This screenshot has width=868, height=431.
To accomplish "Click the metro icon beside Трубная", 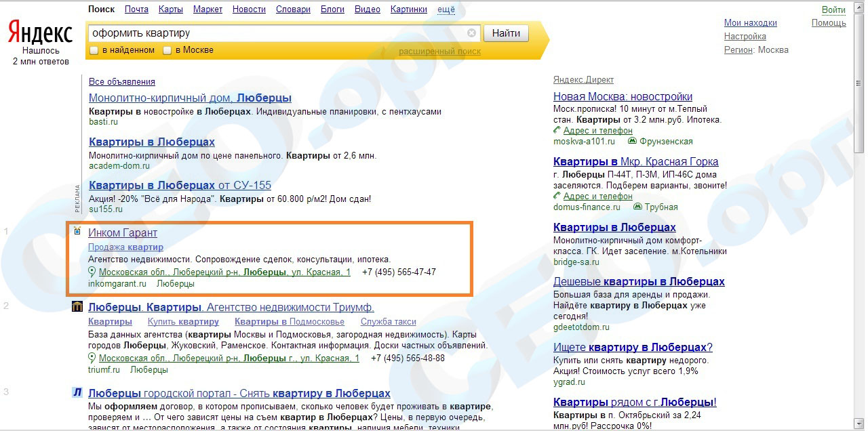I will point(637,207).
